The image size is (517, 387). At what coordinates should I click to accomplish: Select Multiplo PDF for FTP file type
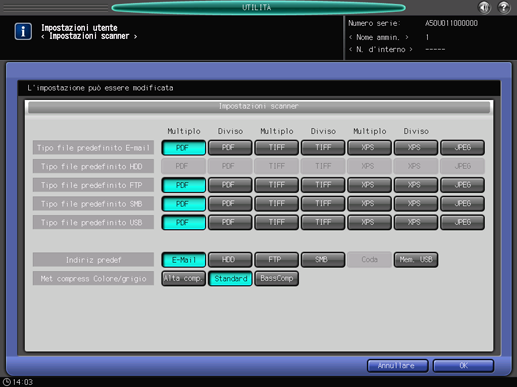point(184,185)
